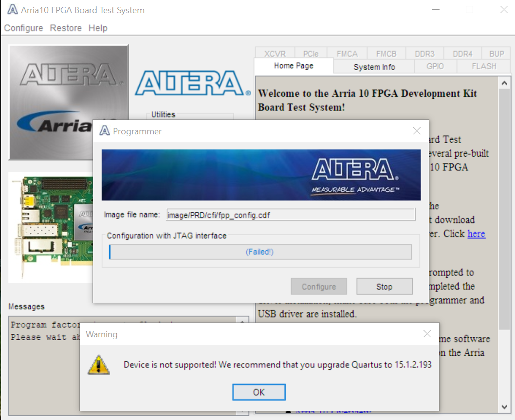Click the Failed JTAG progress bar
Image resolution: width=515 pixels, height=420 pixels.
click(260, 252)
